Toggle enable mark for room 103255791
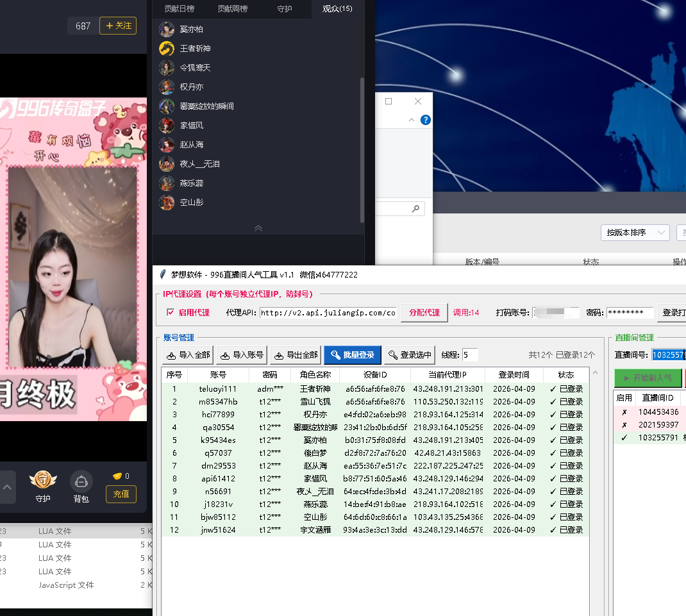686x616 pixels. coord(624,438)
